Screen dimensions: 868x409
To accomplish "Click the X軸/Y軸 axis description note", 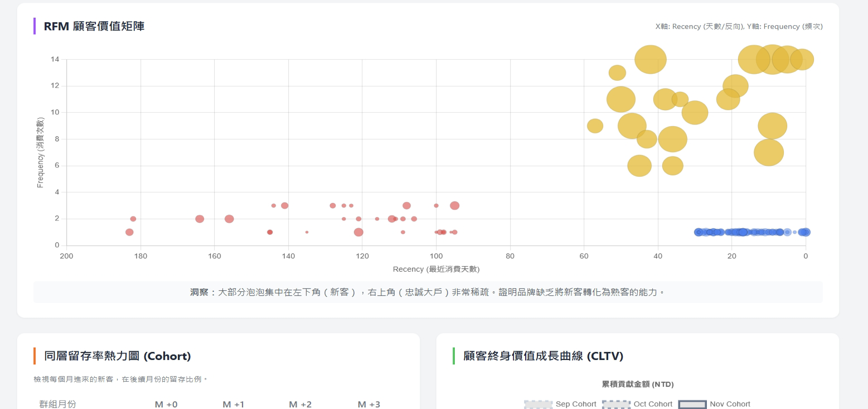I will pos(739,26).
